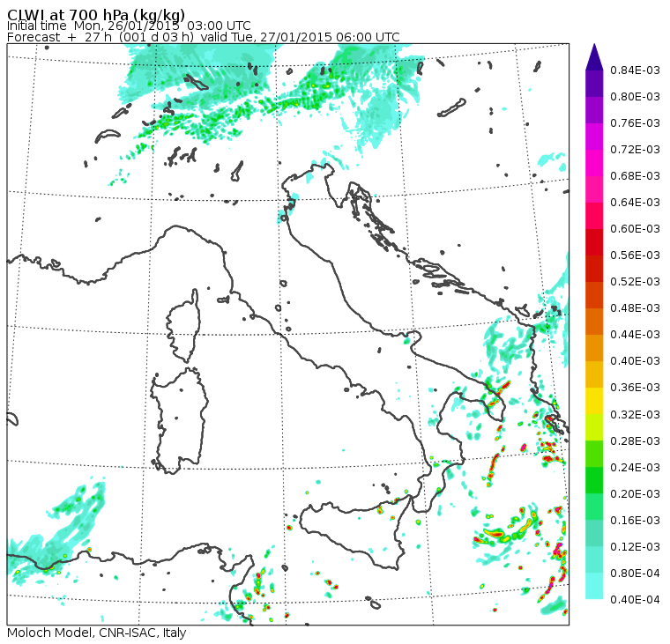
Task: Click the 0.56E-03 legend label
Action: coord(635,255)
